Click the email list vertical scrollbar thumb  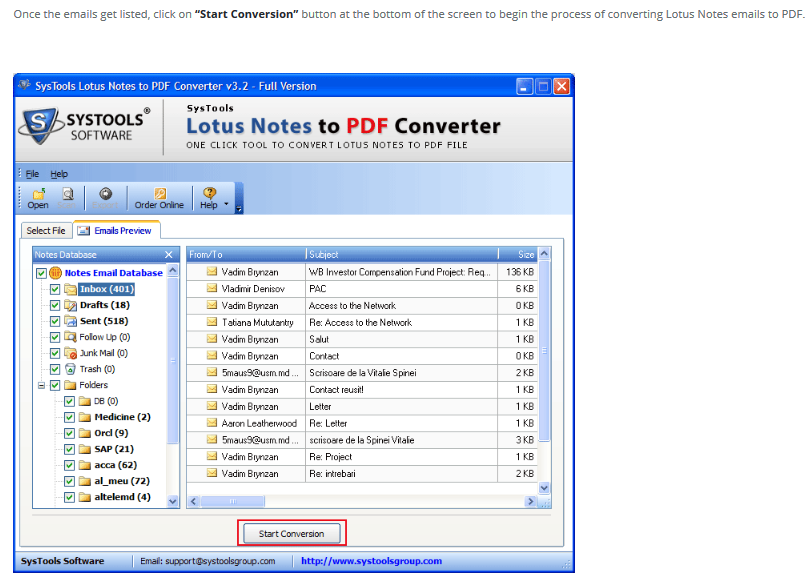tap(544, 350)
